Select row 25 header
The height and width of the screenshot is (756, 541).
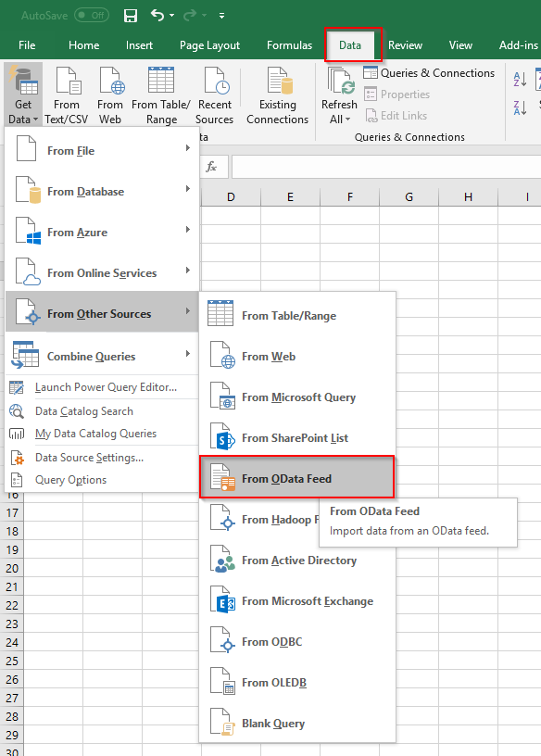pyautogui.click(x=12, y=661)
